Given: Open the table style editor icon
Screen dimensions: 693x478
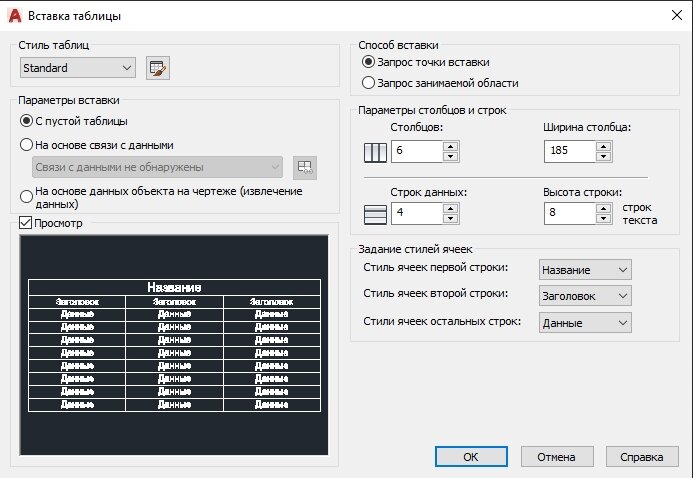Looking at the screenshot, I should tap(158, 68).
